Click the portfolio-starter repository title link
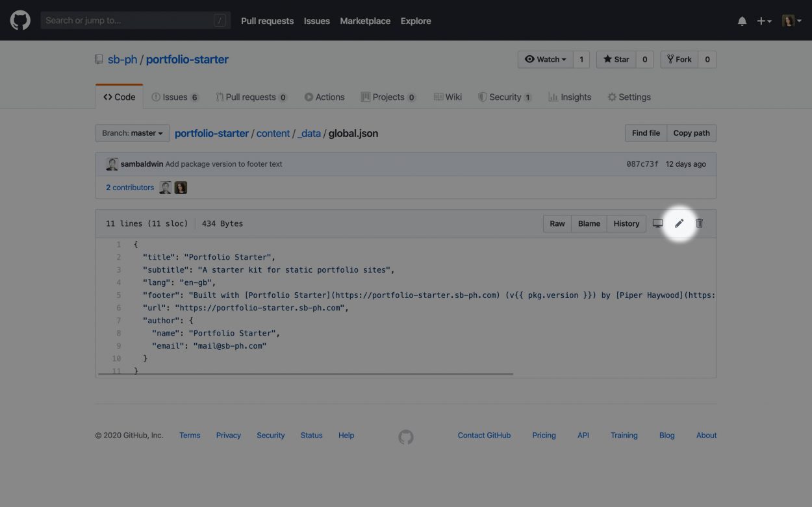The height and width of the screenshot is (507, 812). pos(187,59)
